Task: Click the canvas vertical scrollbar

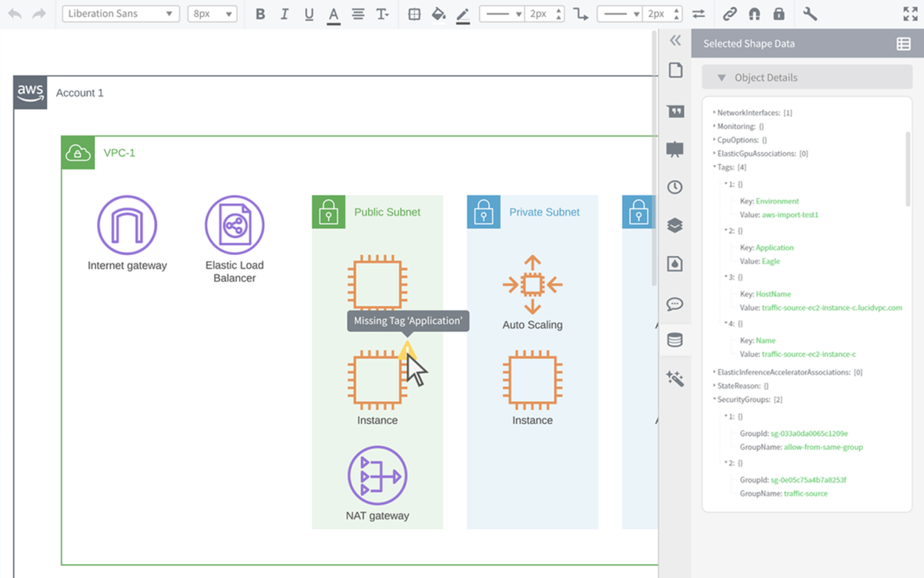Action: pyautogui.click(x=654, y=158)
